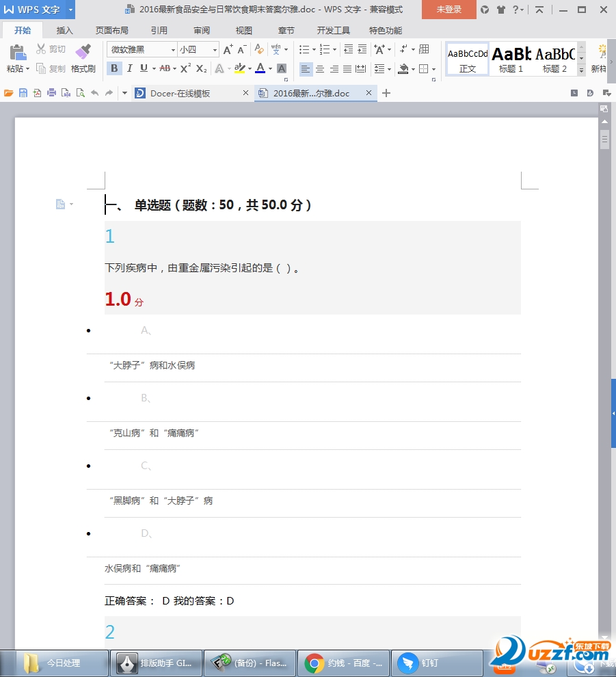
Task: Toggle bold formatting
Action: tap(114, 68)
